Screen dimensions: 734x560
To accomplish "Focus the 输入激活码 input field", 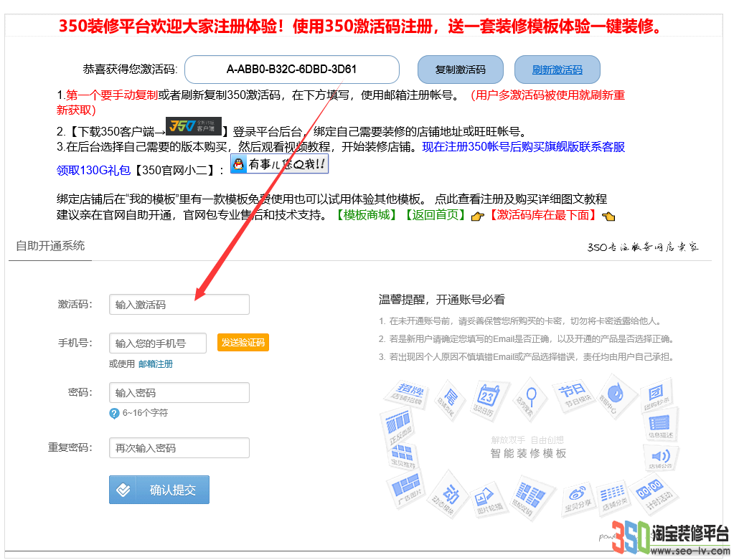I will click(x=179, y=305).
